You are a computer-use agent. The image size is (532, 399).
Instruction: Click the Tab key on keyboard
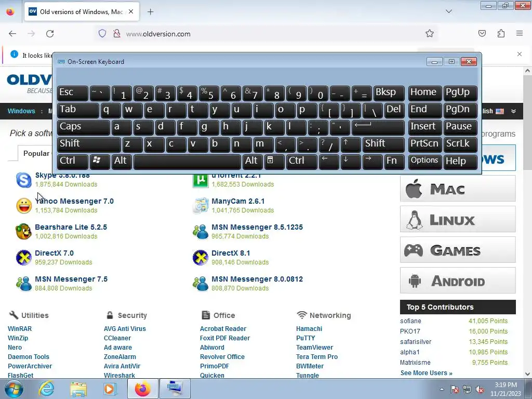pos(78,110)
